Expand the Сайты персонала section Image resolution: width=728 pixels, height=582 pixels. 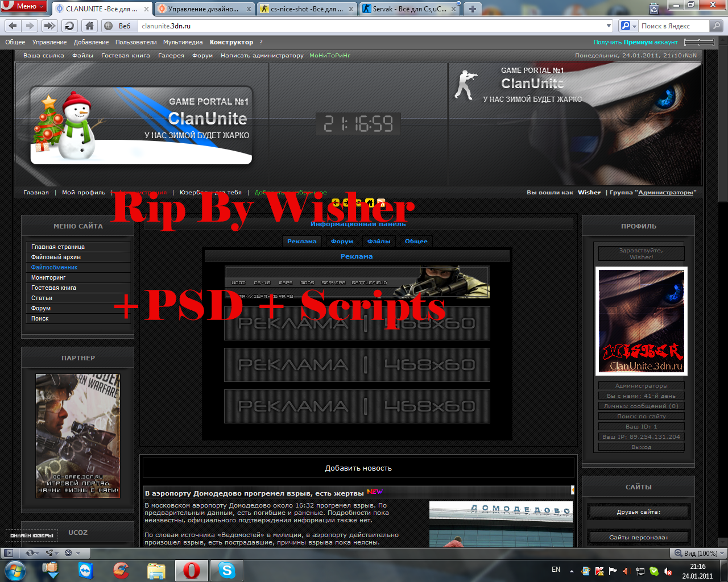(x=638, y=537)
